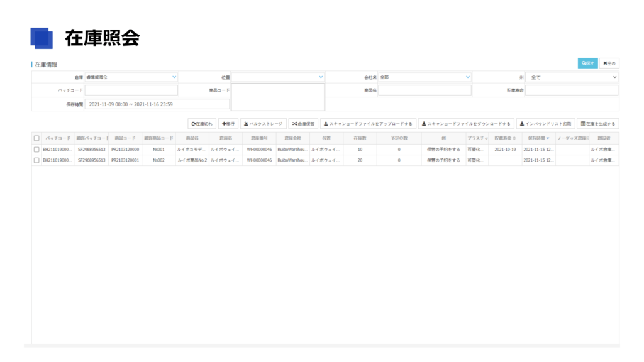Sort by the 保存時間 column header
Viewport: 644px width, 362px height.
point(538,138)
